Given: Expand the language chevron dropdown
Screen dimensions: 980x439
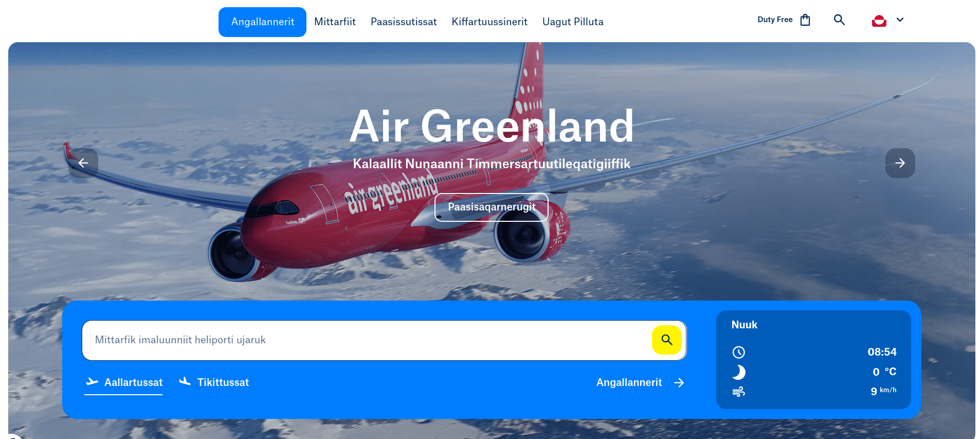Looking at the screenshot, I should pyautogui.click(x=900, y=20).
